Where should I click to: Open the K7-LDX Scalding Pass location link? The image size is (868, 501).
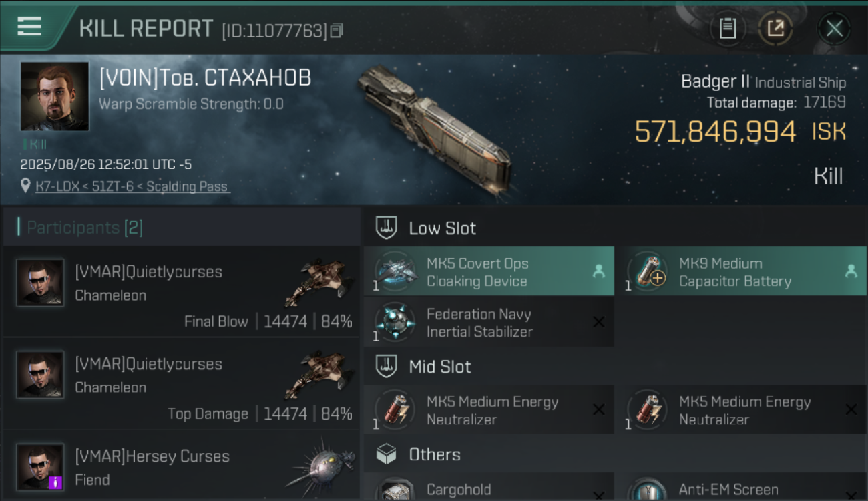pos(133,186)
